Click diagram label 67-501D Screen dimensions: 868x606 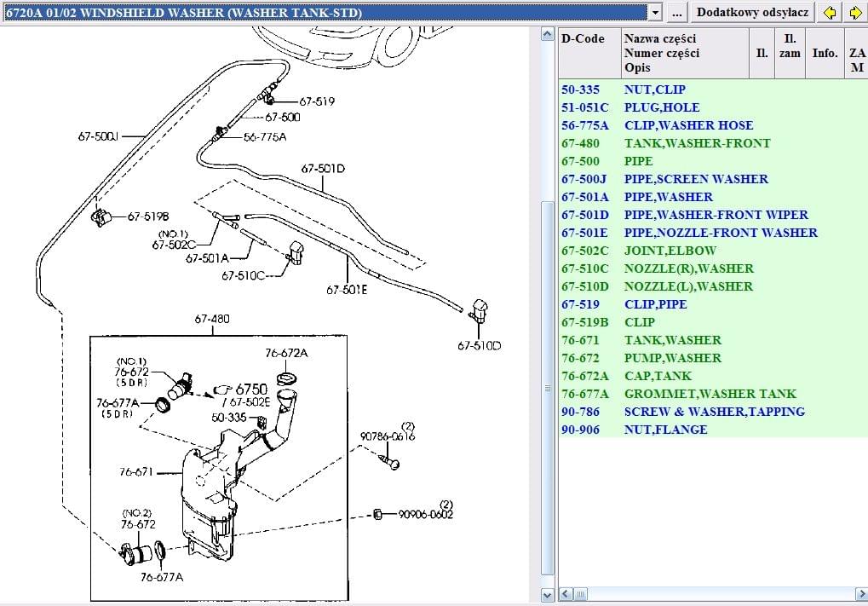click(x=323, y=169)
